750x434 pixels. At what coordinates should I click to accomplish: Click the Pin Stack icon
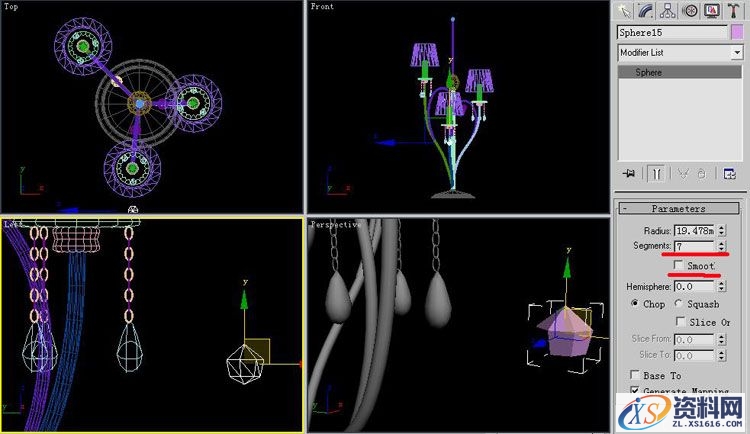point(630,173)
